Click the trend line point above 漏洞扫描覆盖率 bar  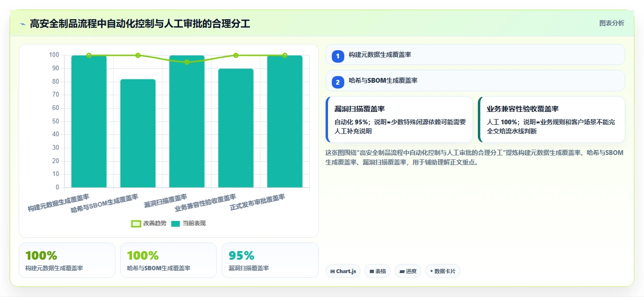click(x=187, y=62)
